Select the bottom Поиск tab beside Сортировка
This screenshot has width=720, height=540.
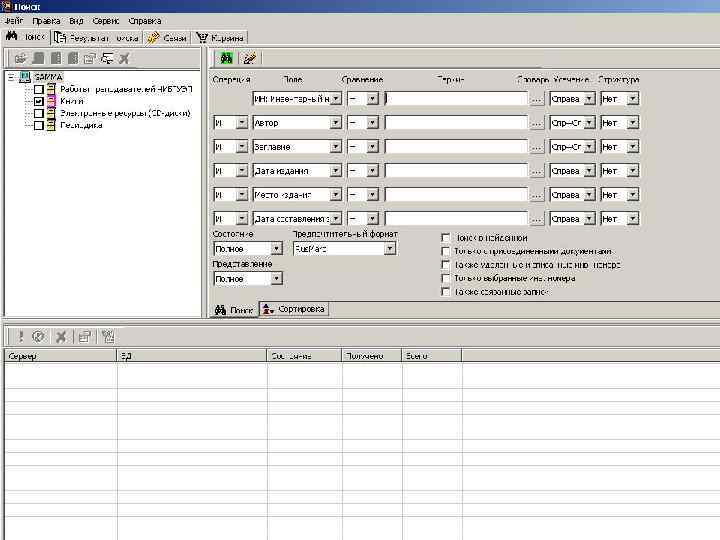point(234,310)
